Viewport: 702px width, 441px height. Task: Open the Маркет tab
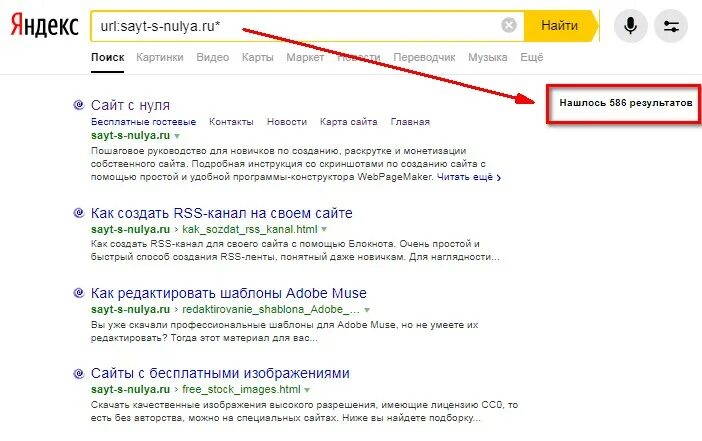[305, 57]
